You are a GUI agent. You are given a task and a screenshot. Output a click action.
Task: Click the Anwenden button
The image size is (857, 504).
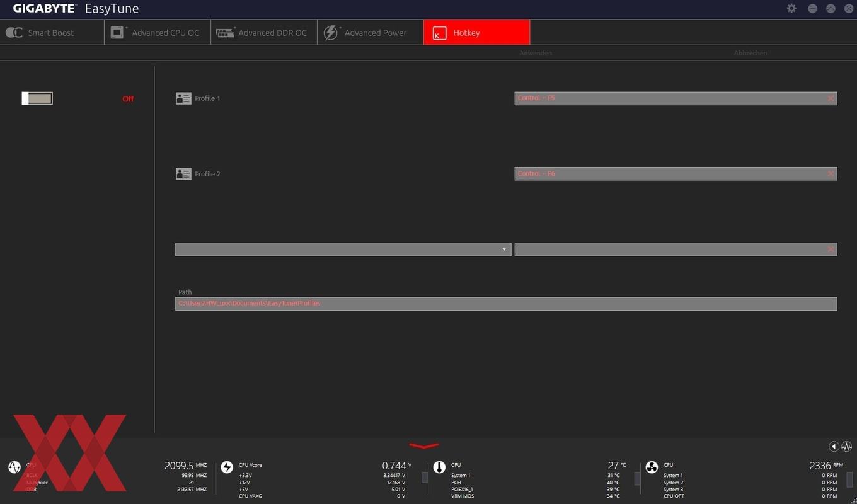(536, 53)
